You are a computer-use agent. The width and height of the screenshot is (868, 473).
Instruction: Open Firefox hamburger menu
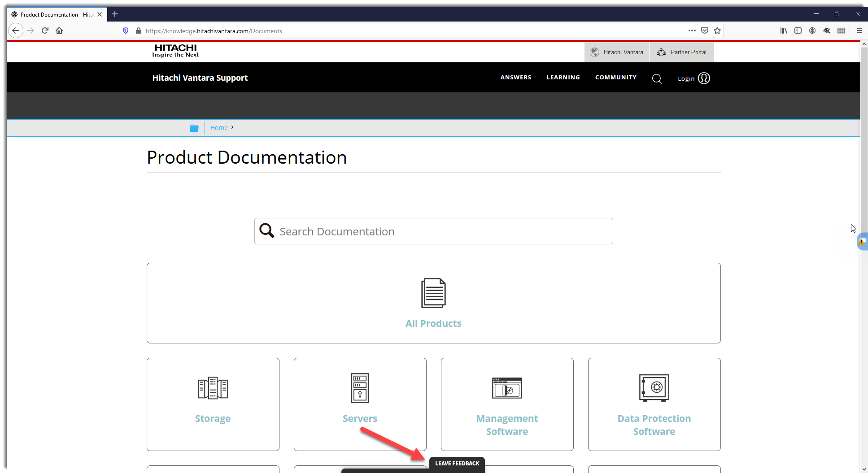click(859, 30)
